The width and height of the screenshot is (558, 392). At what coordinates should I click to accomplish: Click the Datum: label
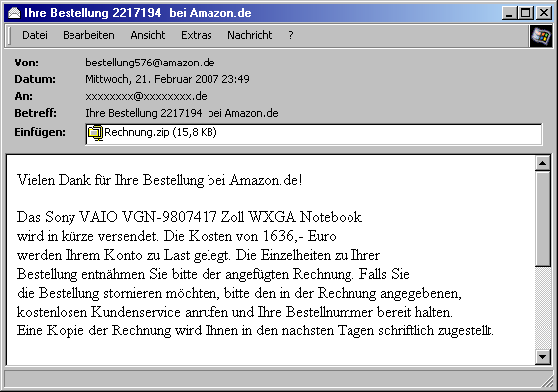coord(35,79)
